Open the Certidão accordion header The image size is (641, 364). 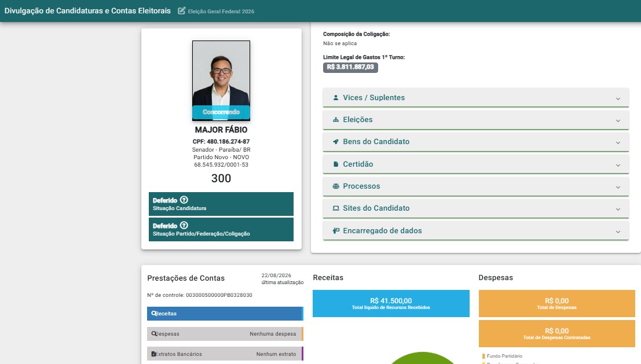(476, 164)
